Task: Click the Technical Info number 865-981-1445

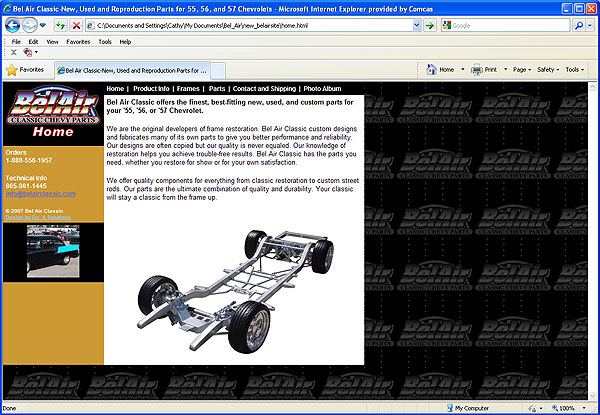Action: tap(26, 186)
